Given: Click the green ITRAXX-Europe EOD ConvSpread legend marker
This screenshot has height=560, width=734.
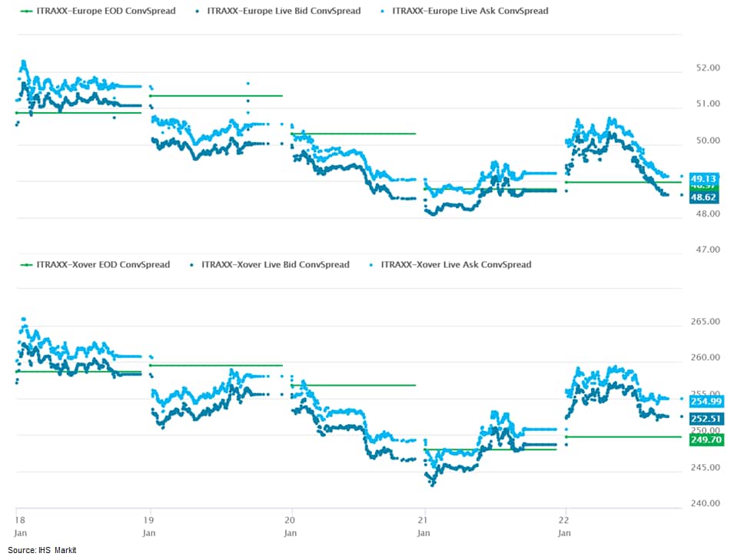Looking at the screenshot, I should tap(27, 12).
